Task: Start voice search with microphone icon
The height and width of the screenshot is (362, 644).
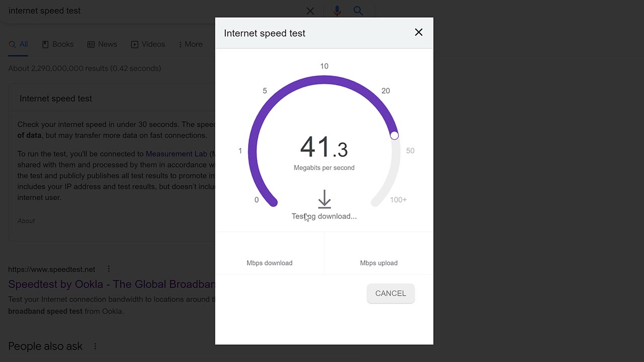Action: pos(337,11)
